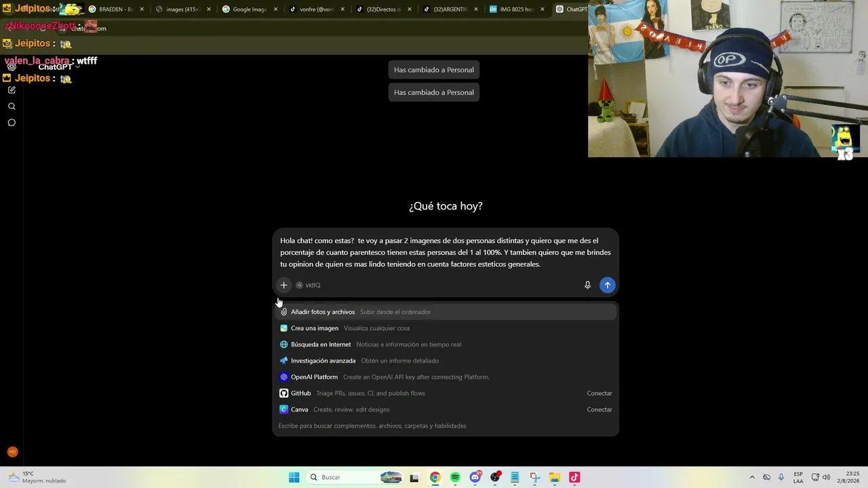Open the sidebar chats bubble icon
868x488 pixels.
12,123
